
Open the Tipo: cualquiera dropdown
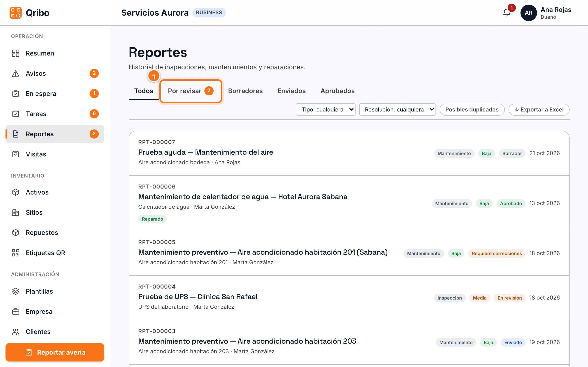click(326, 109)
